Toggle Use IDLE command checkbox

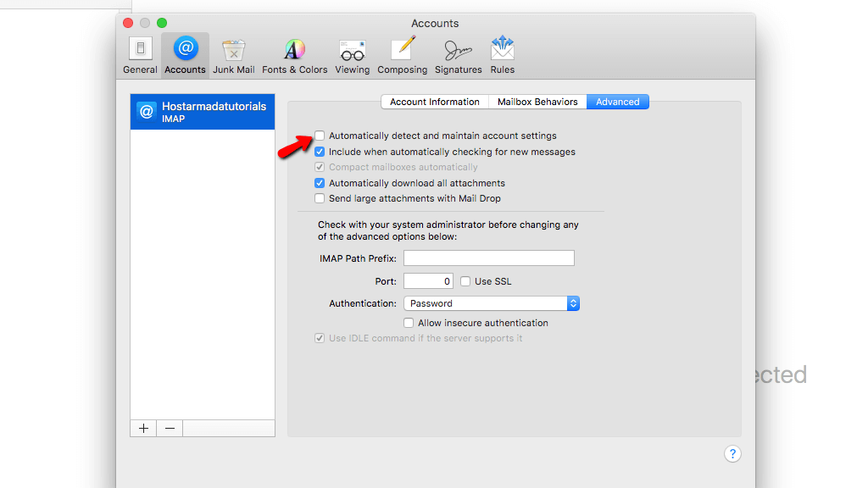320,338
